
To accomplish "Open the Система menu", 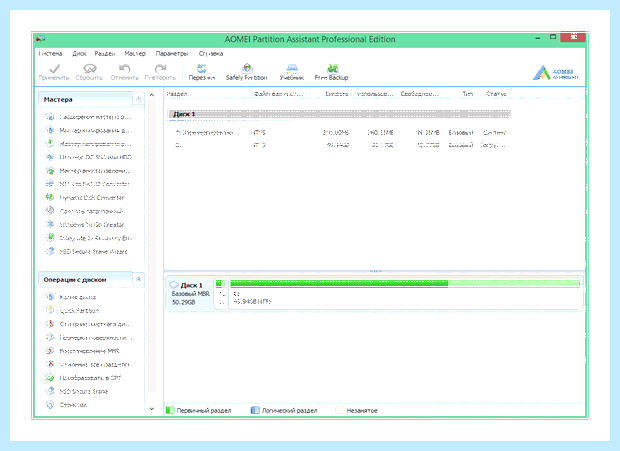I will point(50,53).
